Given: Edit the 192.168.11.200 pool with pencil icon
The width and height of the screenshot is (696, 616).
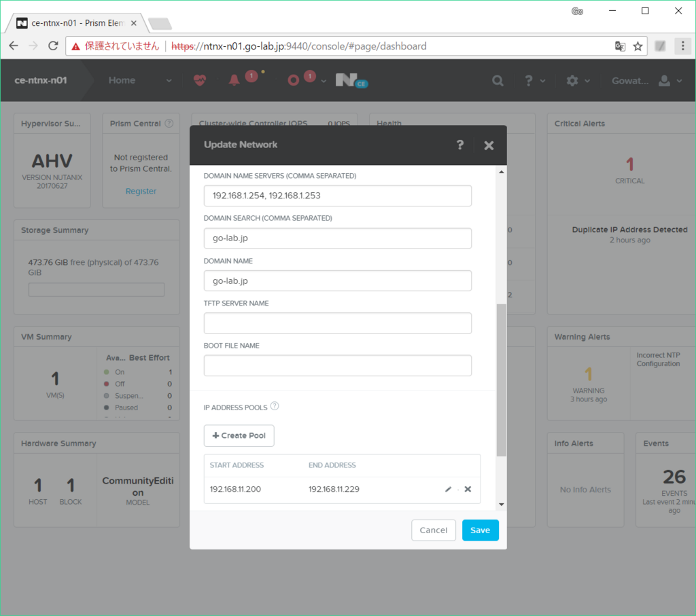Looking at the screenshot, I should point(449,489).
